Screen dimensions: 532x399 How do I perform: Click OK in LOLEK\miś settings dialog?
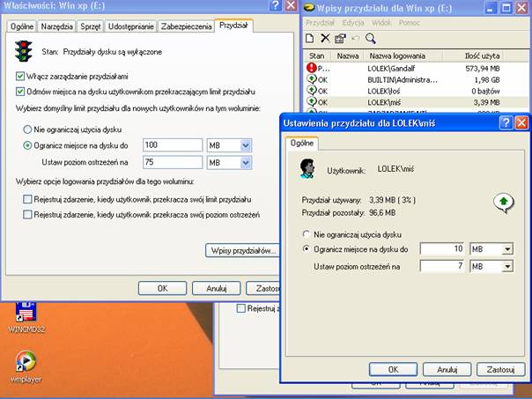pos(393,369)
